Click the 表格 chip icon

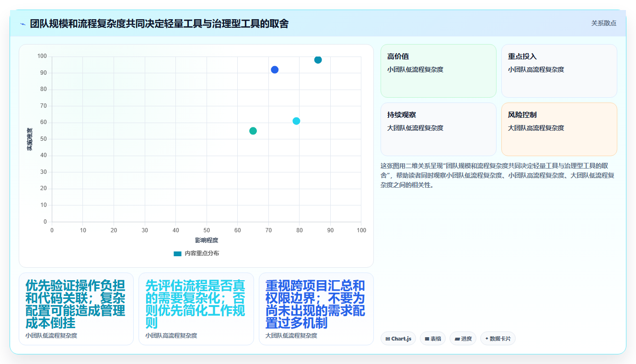tap(427, 339)
